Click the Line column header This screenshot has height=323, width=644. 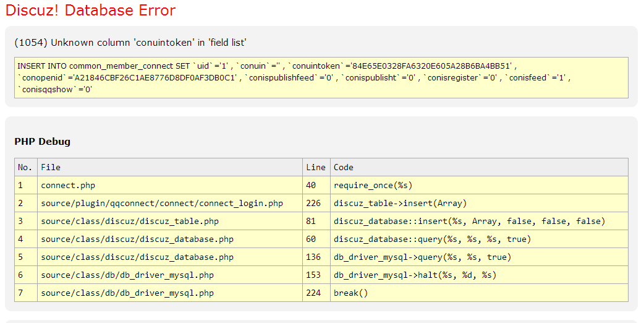[315, 167]
